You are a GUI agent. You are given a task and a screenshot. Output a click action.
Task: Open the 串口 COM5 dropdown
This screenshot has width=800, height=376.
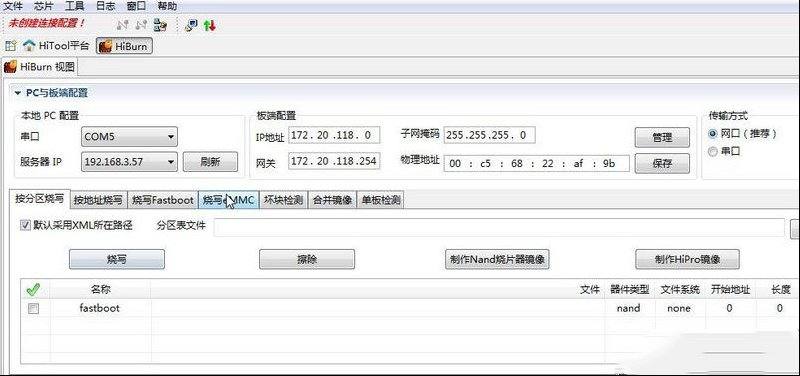click(x=129, y=137)
